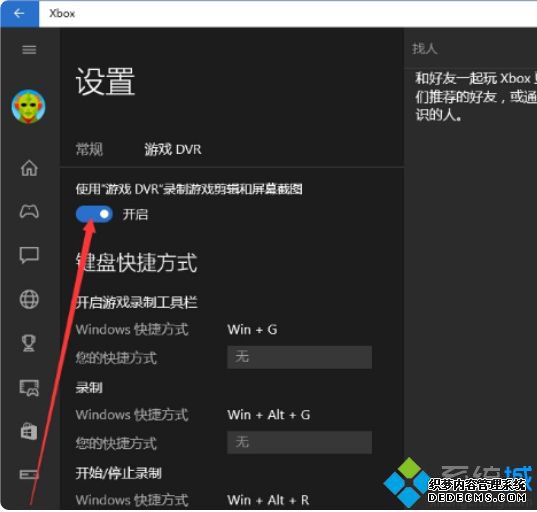The width and height of the screenshot is (537, 512).
Task: Open the profile avatar in sidebar
Action: tap(29, 107)
